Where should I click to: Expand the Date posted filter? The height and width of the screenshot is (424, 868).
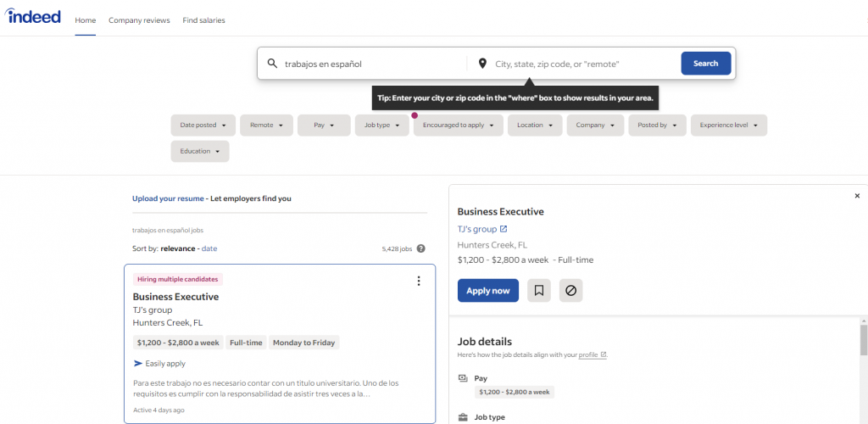point(203,126)
